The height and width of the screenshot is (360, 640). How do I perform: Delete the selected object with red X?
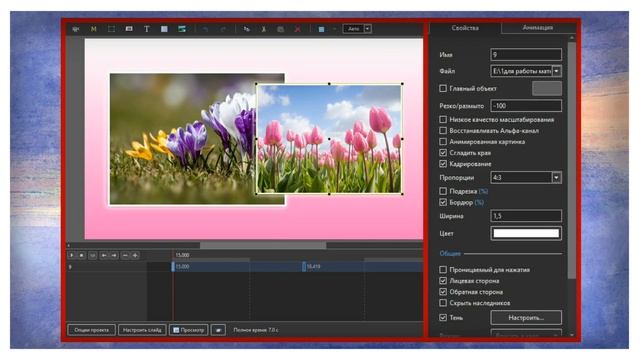298,29
